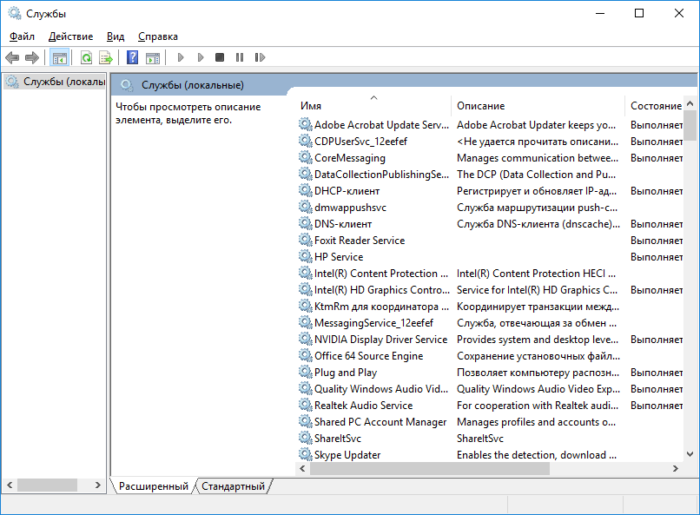Click the gear icon next to Realtek Audio Service

point(305,405)
